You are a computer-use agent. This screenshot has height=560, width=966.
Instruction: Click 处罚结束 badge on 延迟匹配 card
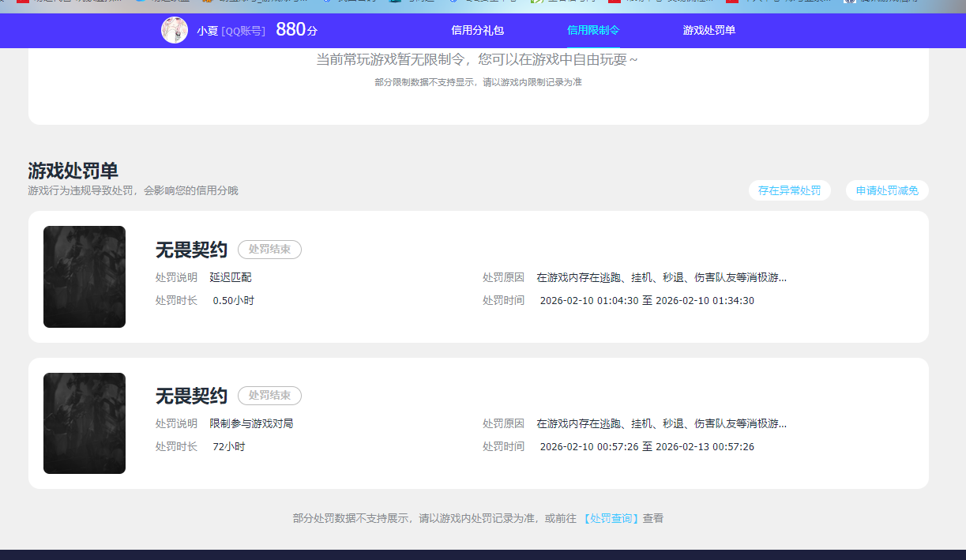pyautogui.click(x=269, y=250)
